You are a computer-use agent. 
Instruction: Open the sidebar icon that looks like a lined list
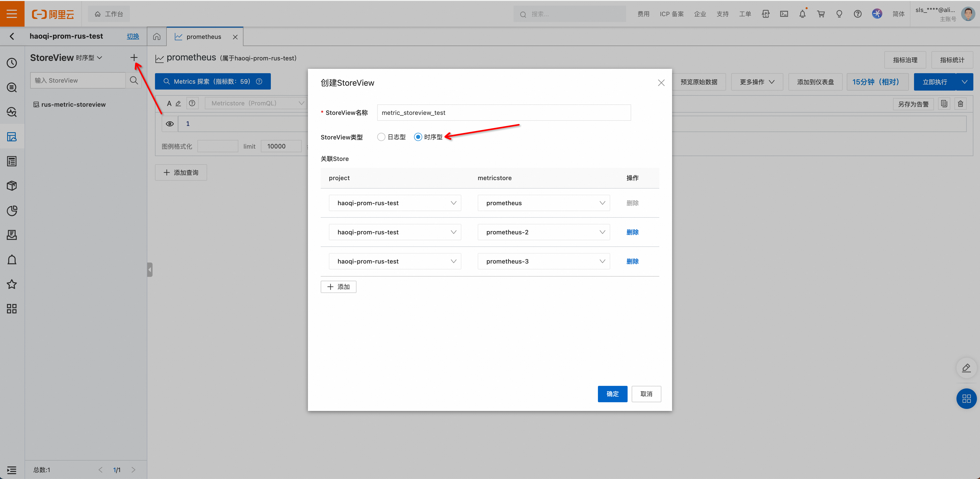tap(12, 161)
